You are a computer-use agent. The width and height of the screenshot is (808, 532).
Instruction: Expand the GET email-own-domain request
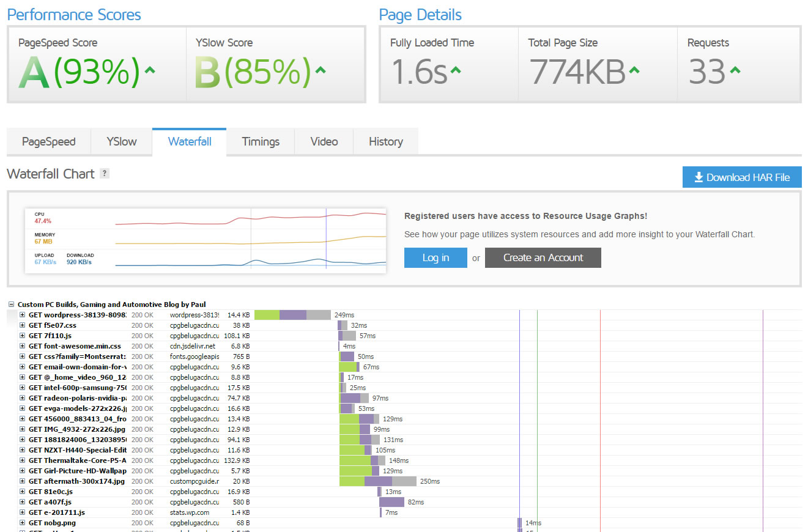pos(23,367)
